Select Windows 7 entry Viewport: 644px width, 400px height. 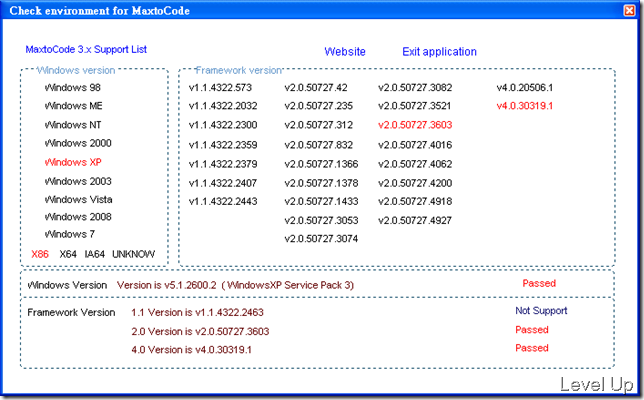(x=70, y=234)
